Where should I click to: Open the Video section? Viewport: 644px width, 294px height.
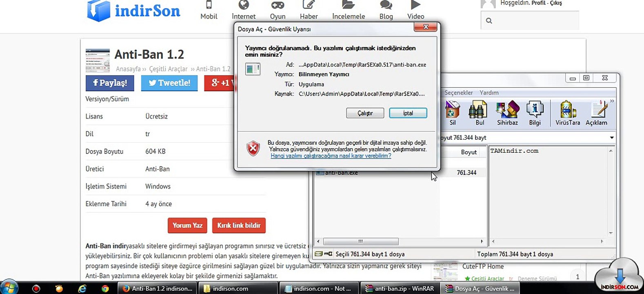click(415, 10)
